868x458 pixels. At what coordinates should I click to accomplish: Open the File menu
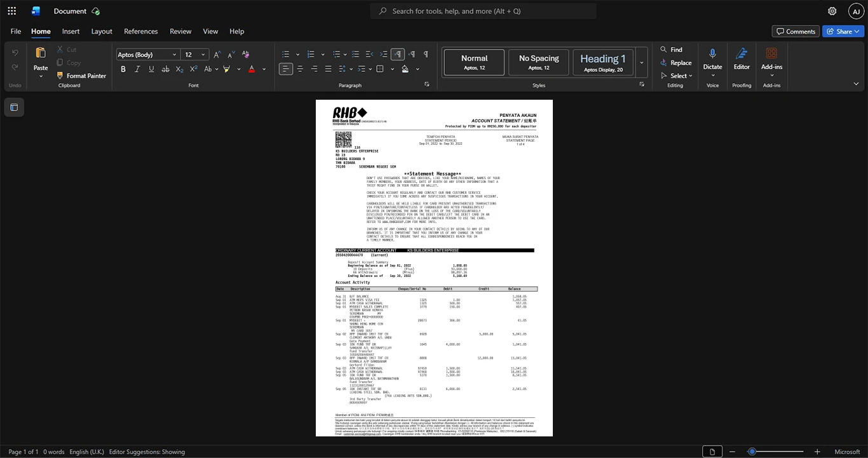(16, 31)
